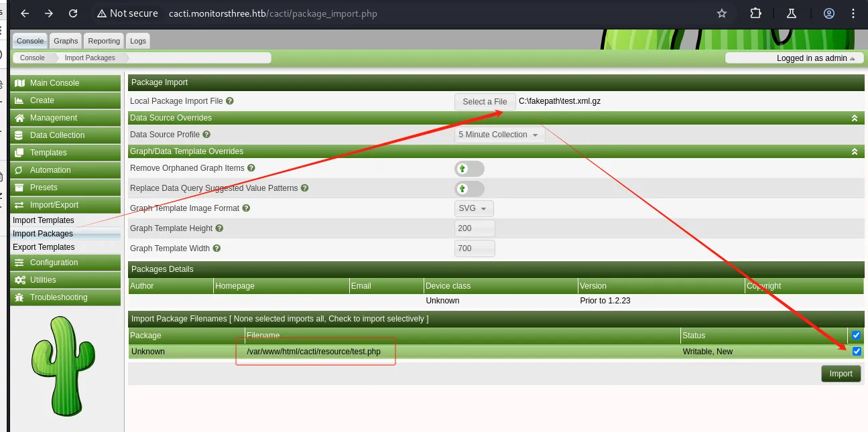The width and height of the screenshot is (868, 432).
Task: Open browser extensions puzzle icon
Action: (x=755, y=13)
